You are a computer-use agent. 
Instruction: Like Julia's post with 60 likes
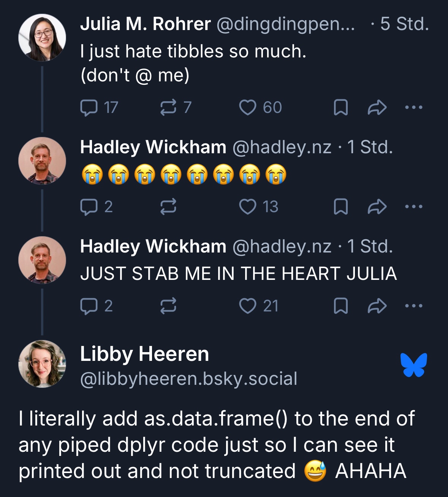tap(248, 108)
